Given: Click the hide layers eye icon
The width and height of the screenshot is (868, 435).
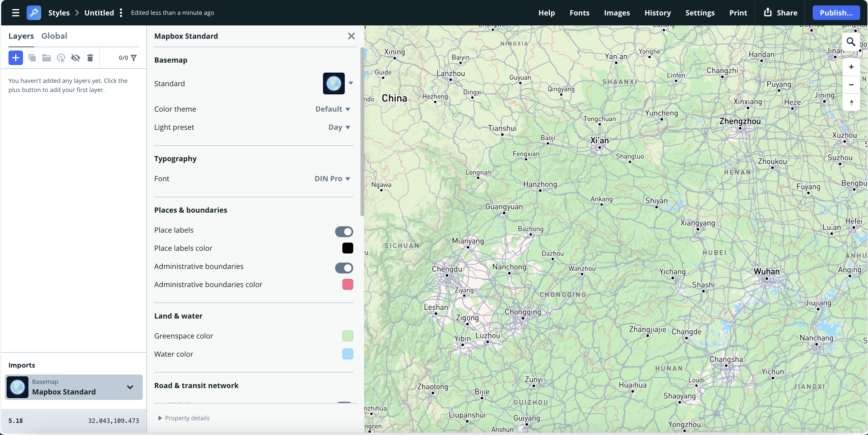Looking at the screenshot, I should coord(76,57).
